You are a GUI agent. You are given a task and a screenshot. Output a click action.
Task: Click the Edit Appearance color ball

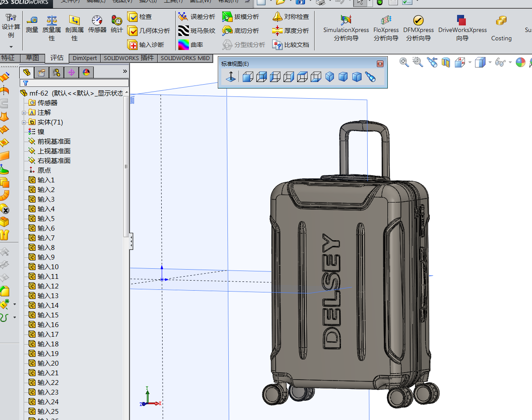pyautogui.click(x=521, y=62)
